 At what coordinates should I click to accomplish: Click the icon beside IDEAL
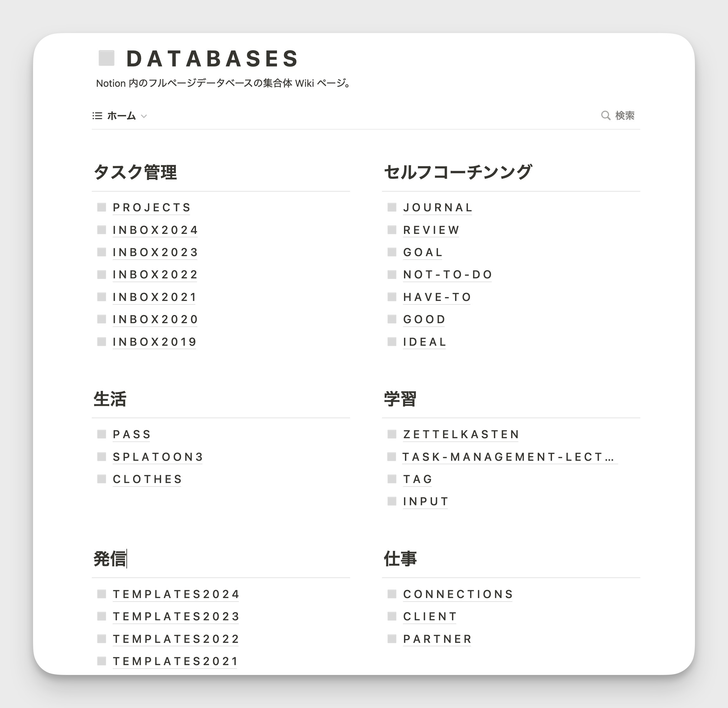(x=392, y=342)
